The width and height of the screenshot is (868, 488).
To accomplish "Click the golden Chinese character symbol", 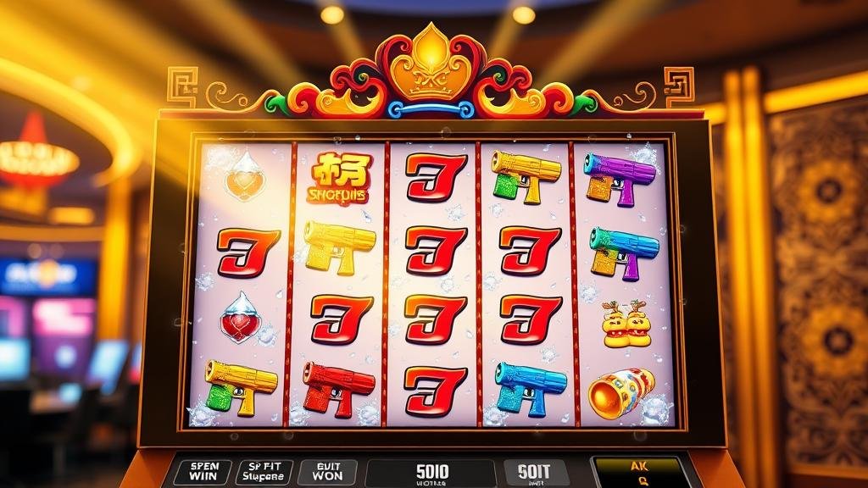I will pyautogui.click(x=339, y=178).
